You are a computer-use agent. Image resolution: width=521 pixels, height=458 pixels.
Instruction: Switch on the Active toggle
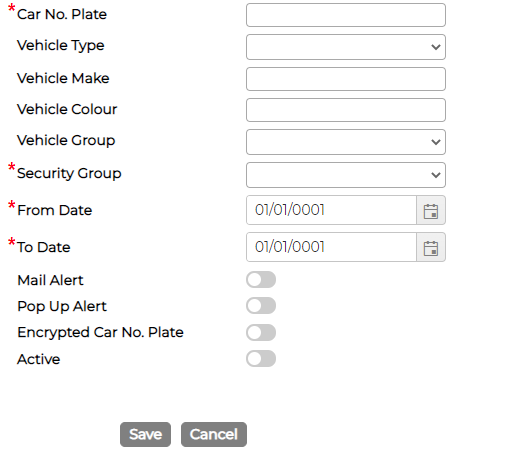point(261,359)
